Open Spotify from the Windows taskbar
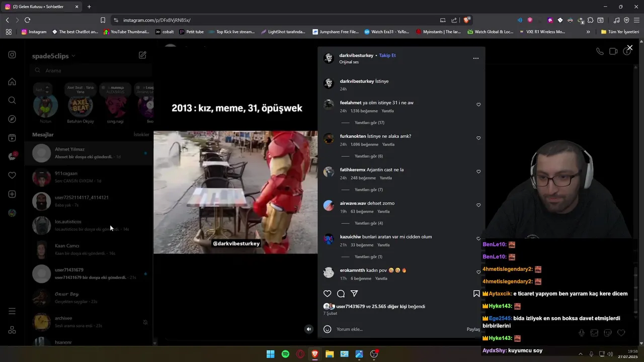 click(285, 354)
